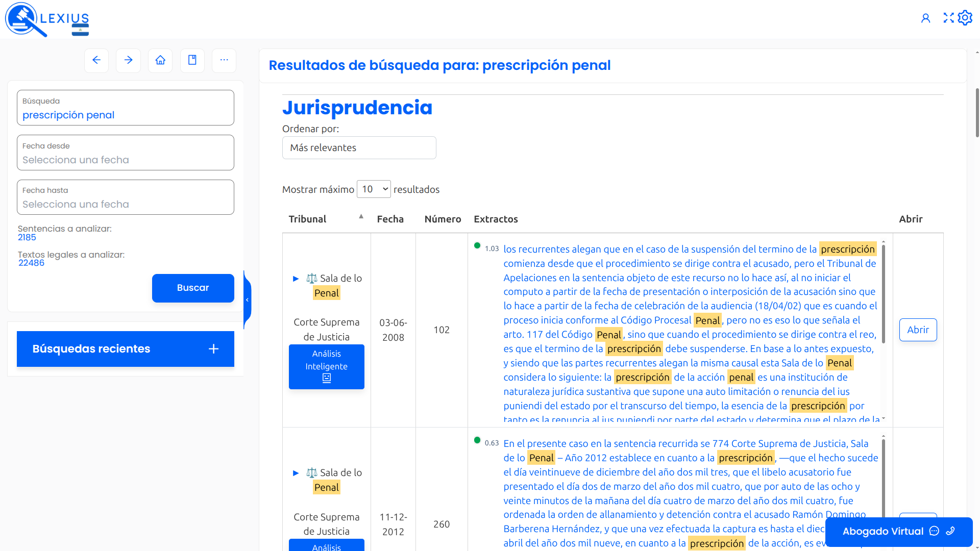
Task: Open the user account icon
Action: [x=926, y=17]
